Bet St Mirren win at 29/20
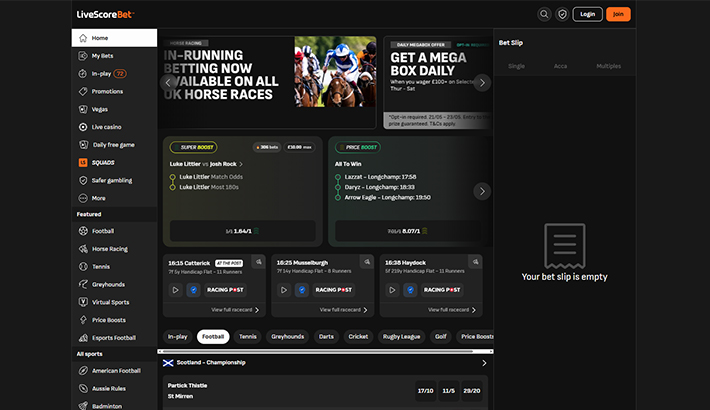Viewport: 710px width, 410px height. [472, 391]
